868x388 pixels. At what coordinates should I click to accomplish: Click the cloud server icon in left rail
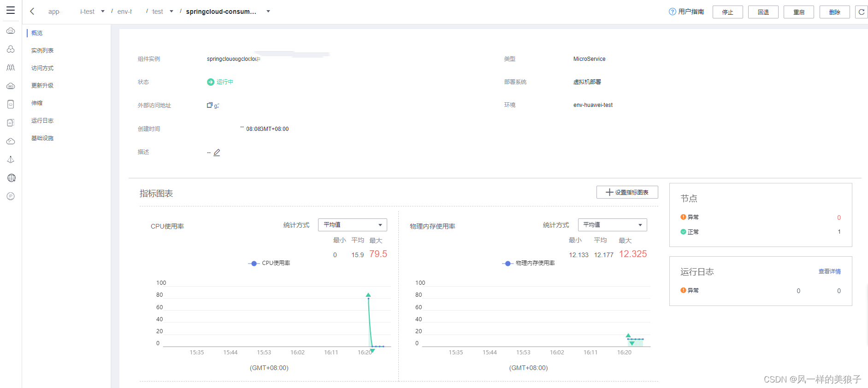(11, 86)
